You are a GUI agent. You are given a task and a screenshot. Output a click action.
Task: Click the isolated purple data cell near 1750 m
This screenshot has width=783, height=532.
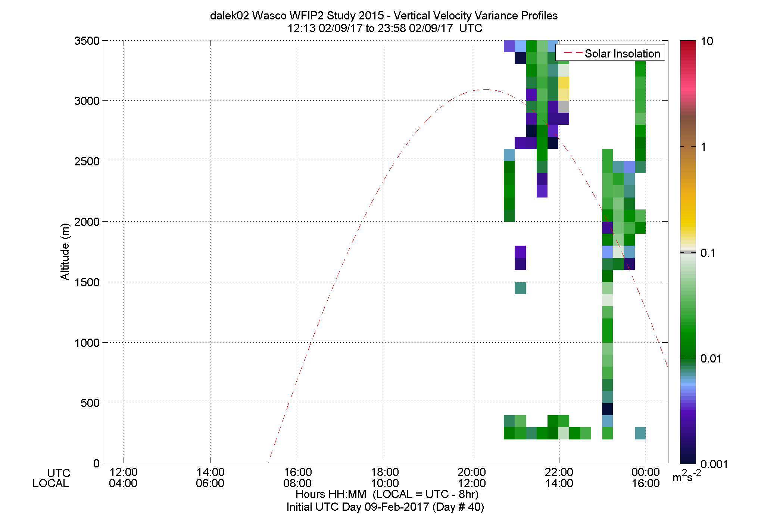520,252
